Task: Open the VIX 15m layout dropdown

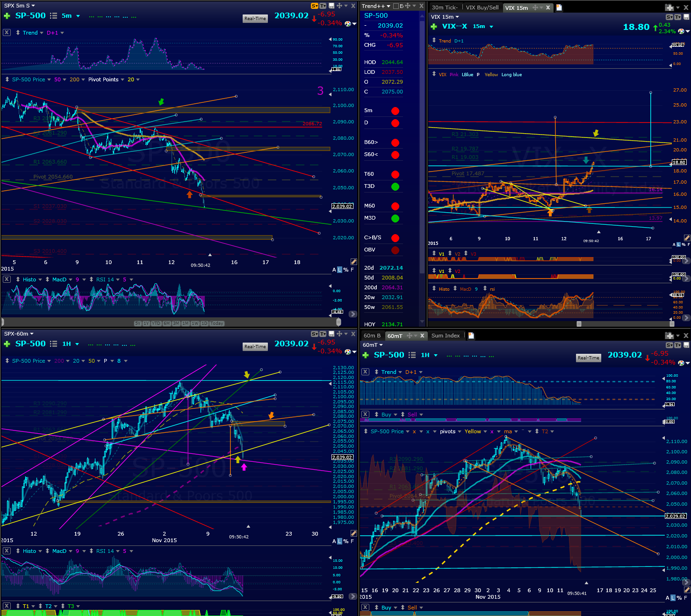Action: (457, 17)
